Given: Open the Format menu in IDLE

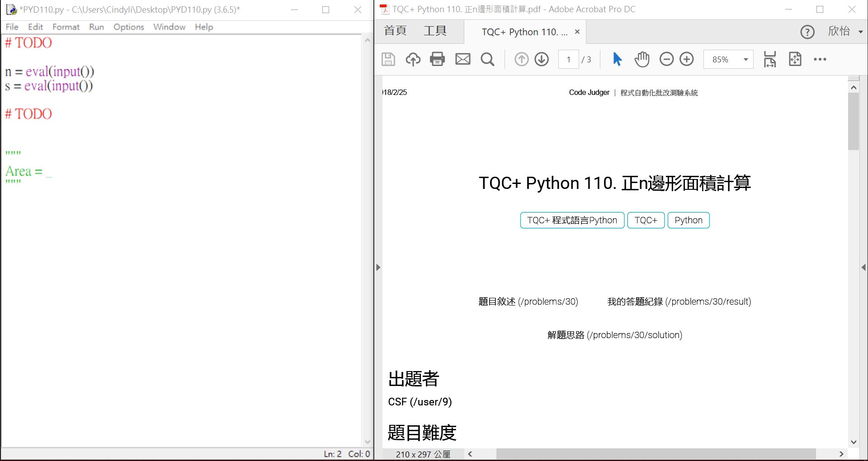Looking at the screenshot, I should (x=66, y=27).
